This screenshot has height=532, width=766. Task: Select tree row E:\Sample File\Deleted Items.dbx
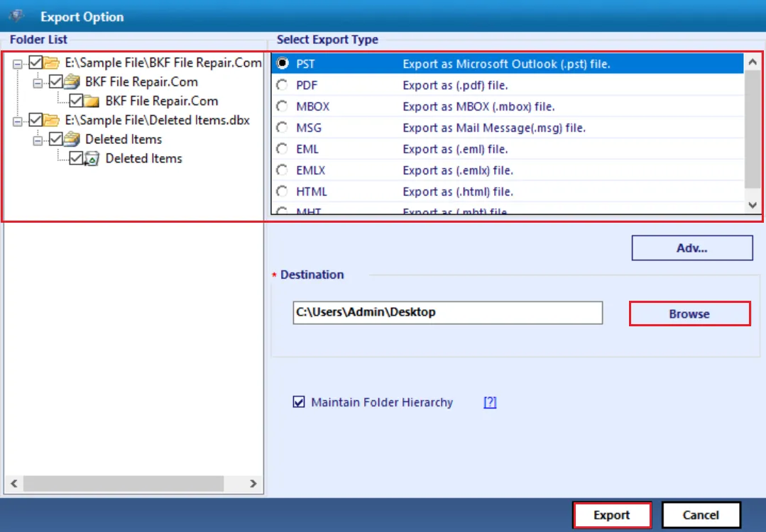158,120
